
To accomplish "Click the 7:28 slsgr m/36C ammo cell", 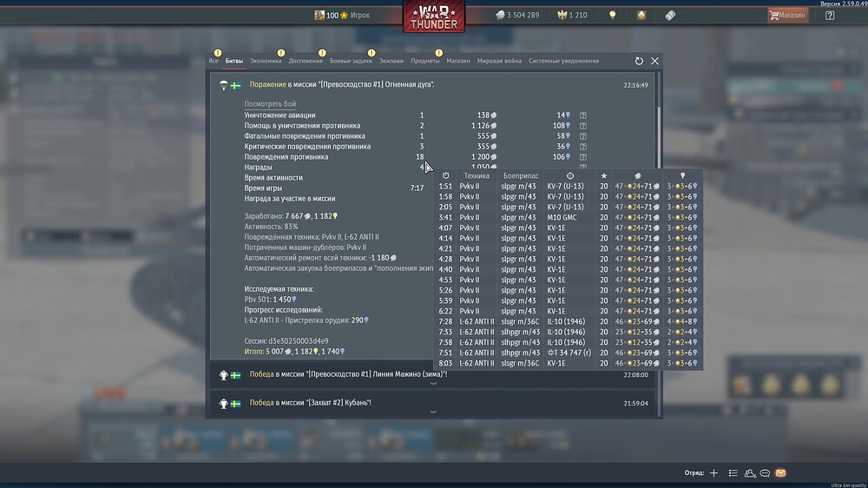I will point(520,322).
